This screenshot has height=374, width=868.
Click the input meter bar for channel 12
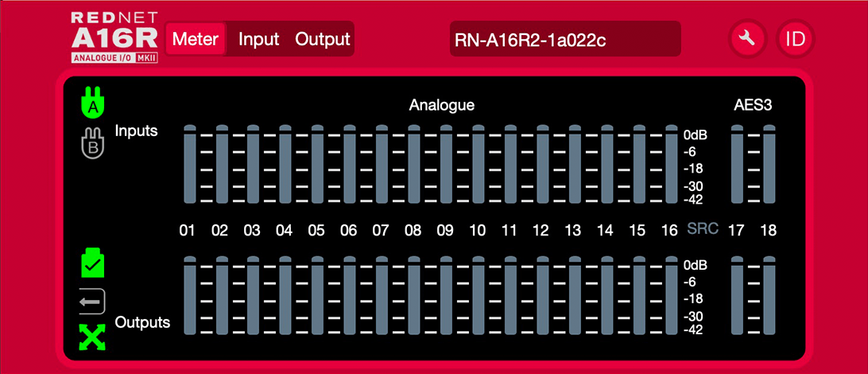pos(542,165)
